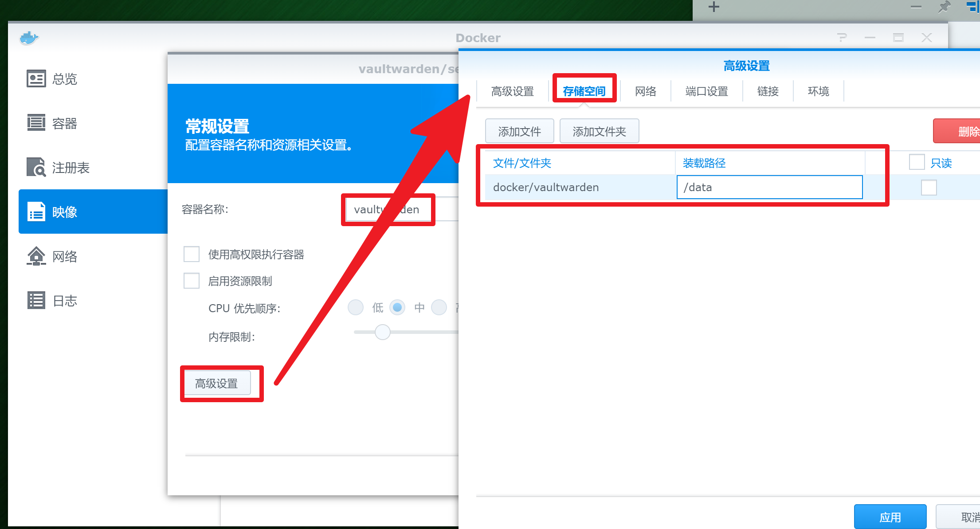Select 总览 sidebar label
Viewport: 980px width, 529px height.
pyautogui.click(x=65, y=79)
